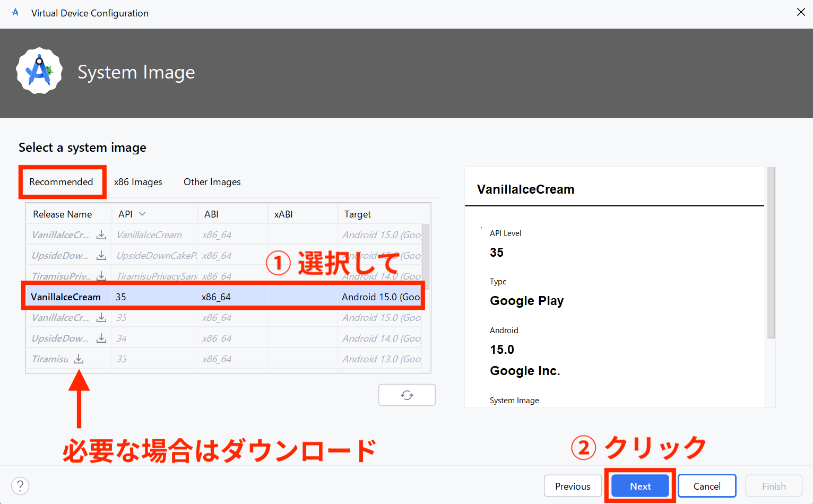Click 'x86_64' in the selected VanillaIceCream row
Image resolution: width=813 pixels, height=504 pixels.
pyautogui.click(x=216, y=297)
